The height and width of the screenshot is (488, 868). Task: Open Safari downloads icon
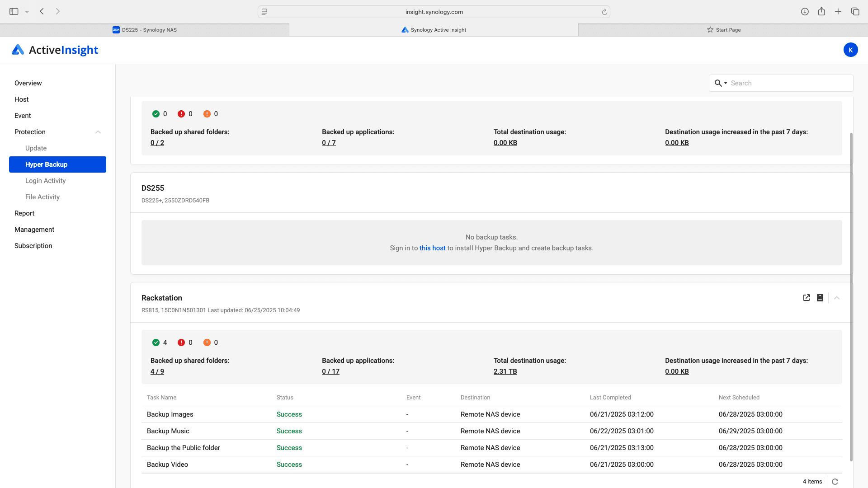[x=805, y=12]
